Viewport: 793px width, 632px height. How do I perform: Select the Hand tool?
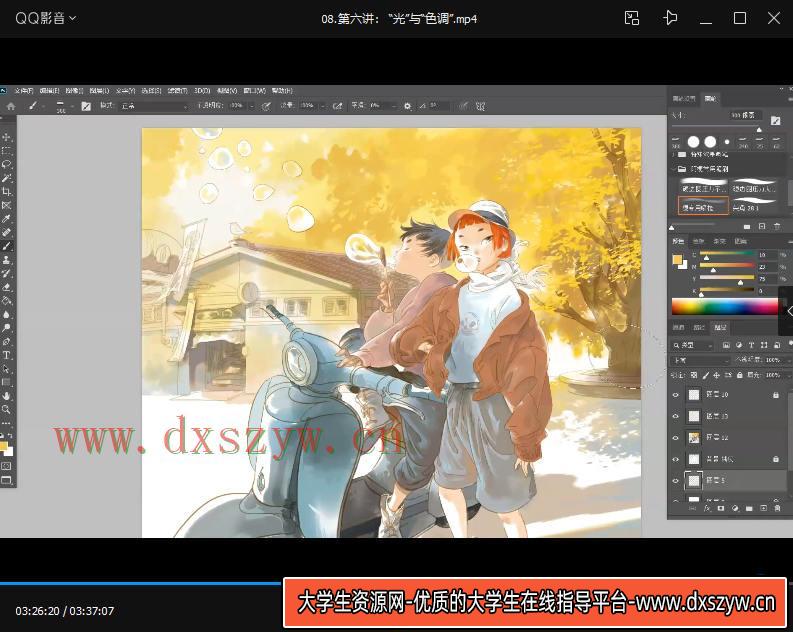point(7,396)
